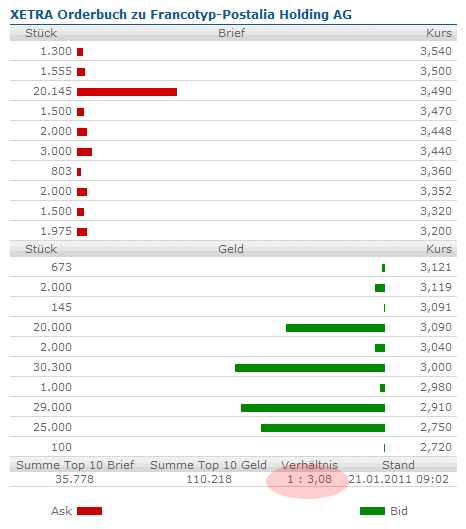Click the long red bar for 20.145 shares
Viewport: 466px width, 529px height.
tap(127, 92)
